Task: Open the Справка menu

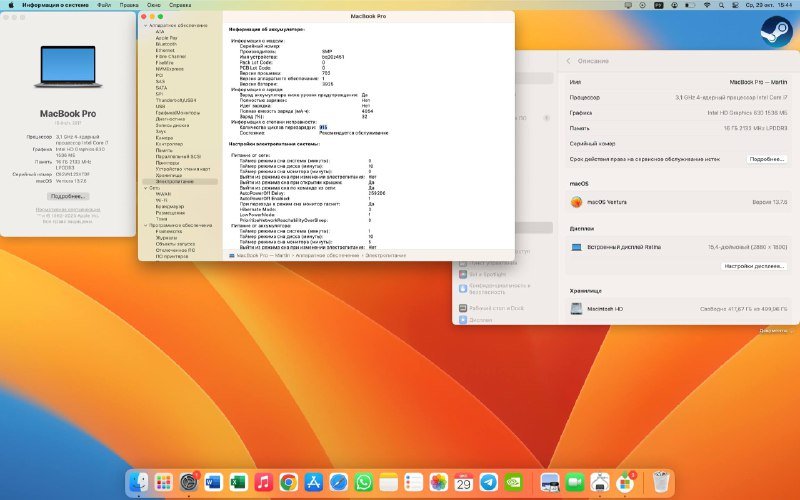Action: [180, 5]
